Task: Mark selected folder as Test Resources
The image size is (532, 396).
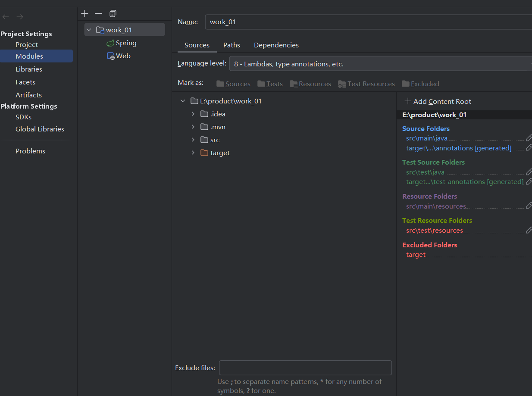Action: [x=366, y=84]
